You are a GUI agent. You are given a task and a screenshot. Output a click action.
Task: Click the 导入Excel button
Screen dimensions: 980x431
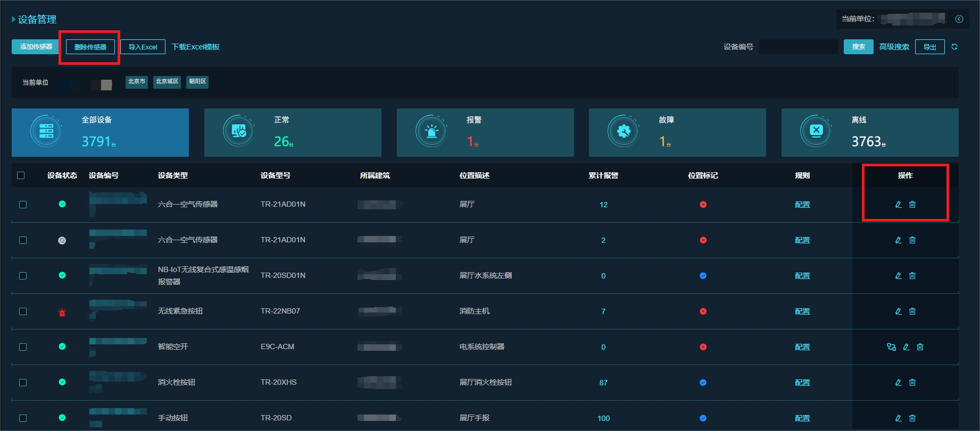click(143, 47)
